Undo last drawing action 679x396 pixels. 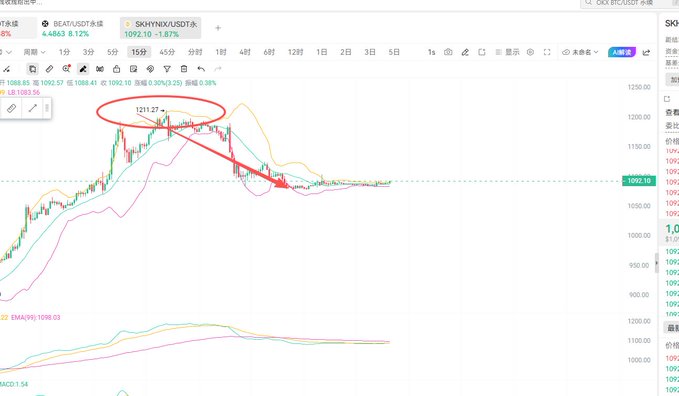pos(201,69)
